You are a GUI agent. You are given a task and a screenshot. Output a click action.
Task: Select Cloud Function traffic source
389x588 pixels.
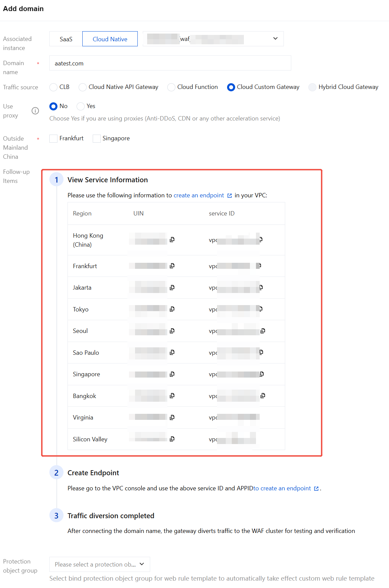pyautogui.click(x=171, y=87)
